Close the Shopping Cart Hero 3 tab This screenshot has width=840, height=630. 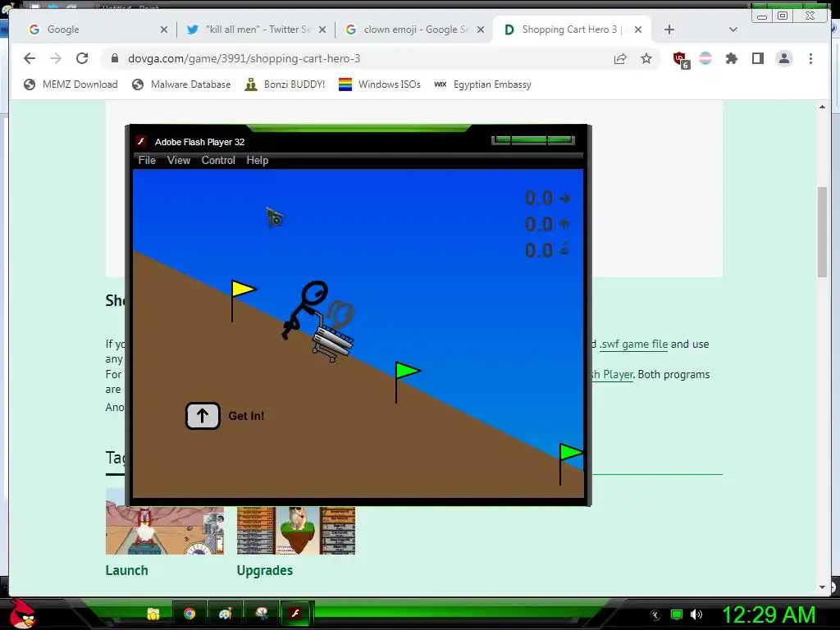pos(638,30)
